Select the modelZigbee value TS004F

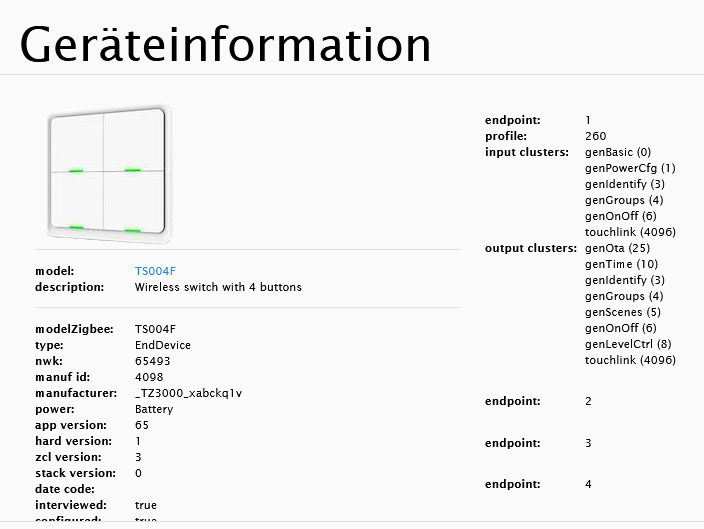pos(155,329)
